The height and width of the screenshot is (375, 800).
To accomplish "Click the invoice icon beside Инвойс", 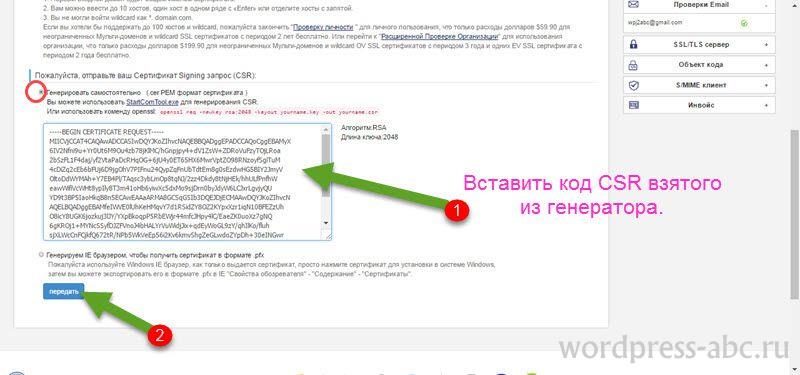I will [x=634, y=105].
